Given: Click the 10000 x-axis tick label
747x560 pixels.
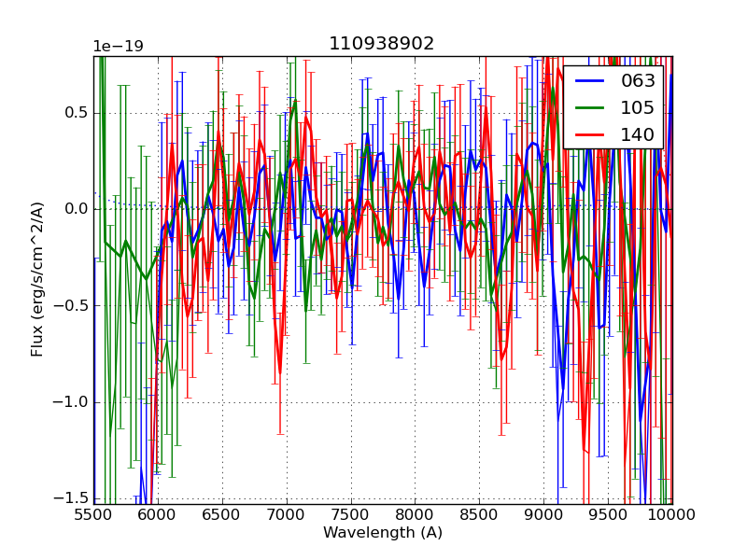Looking at the screenshot, I should point(671,514).
